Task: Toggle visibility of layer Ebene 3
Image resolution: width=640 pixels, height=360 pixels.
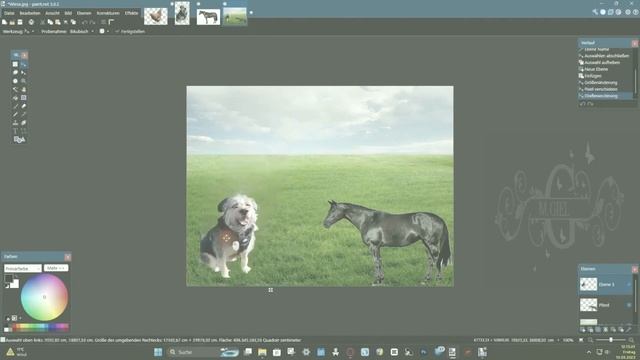Action: (629, 284)
